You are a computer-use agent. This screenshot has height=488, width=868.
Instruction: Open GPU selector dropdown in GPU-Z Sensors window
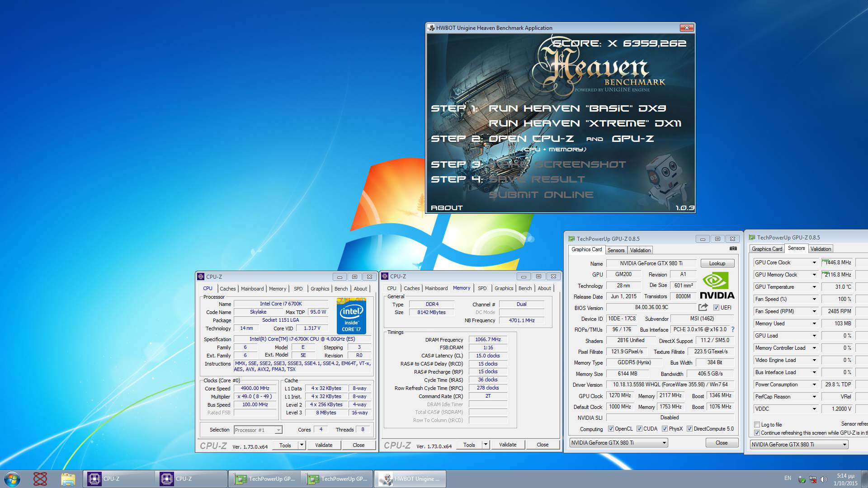click(844, 445)
